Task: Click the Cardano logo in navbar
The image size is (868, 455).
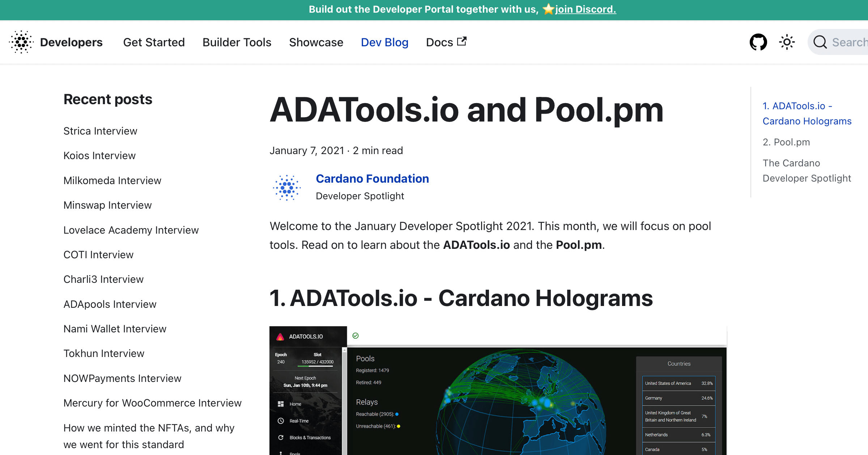Action: [21, 42]
